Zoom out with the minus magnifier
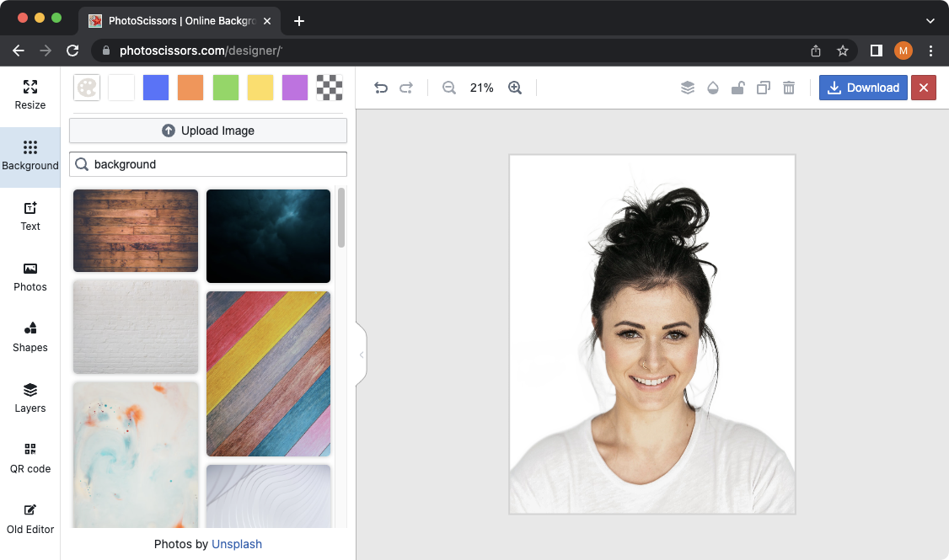The height and width of the screenshot is (560, 949). point(449,88)
